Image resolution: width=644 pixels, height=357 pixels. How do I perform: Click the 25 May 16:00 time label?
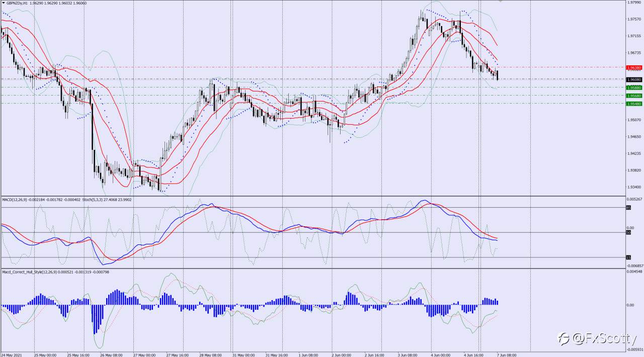[x=78, y=354]
